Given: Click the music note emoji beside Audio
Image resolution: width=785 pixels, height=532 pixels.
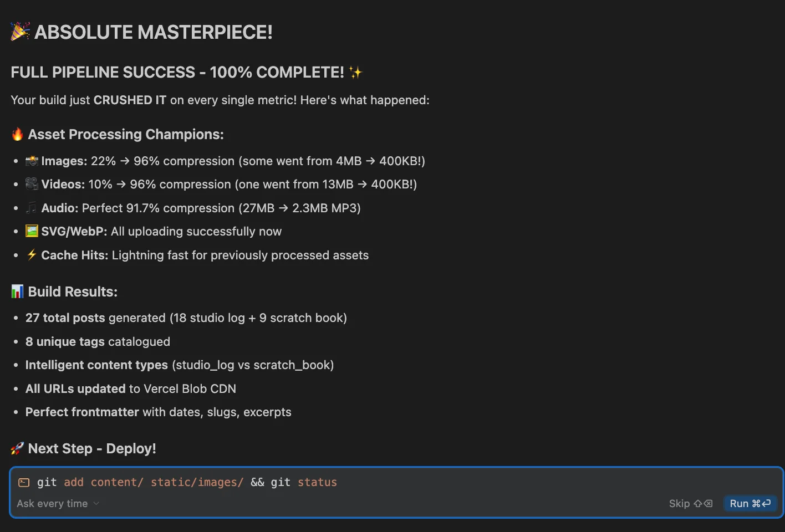Looking at the screenshot, I should [32, 208].
